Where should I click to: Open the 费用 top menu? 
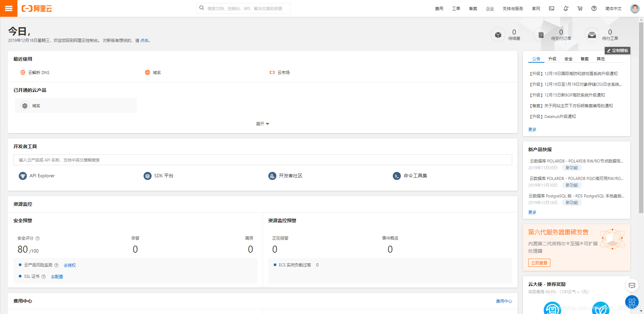[x=439, y=8]
